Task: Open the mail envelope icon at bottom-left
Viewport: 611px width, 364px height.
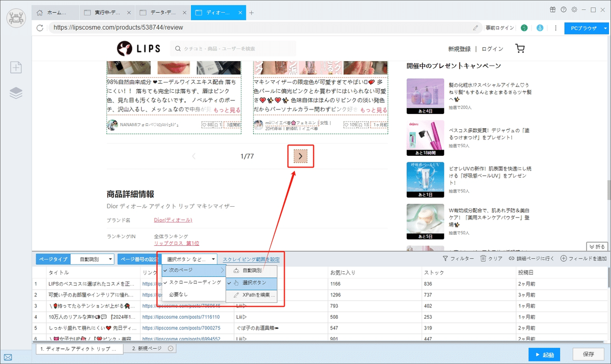Action: (9, 356)
